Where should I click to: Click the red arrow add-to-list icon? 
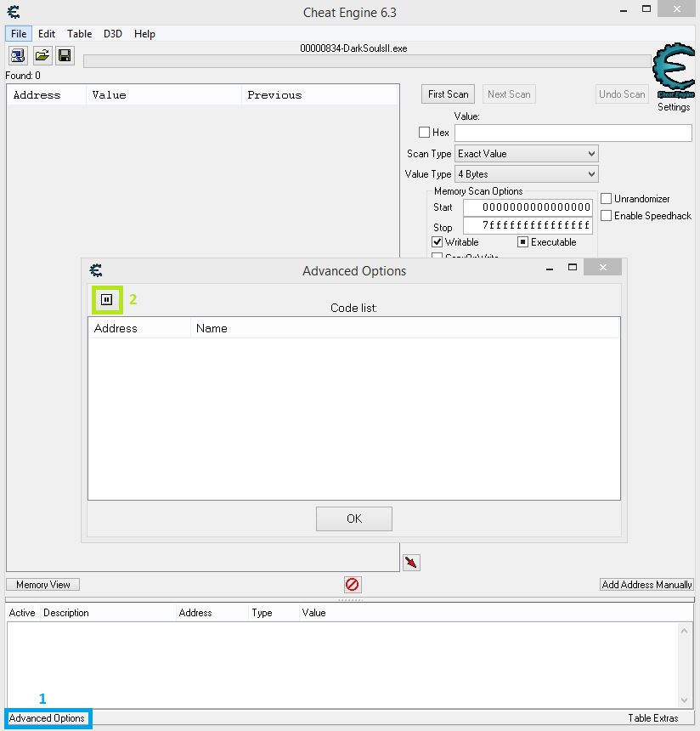[x=411, y=562]
